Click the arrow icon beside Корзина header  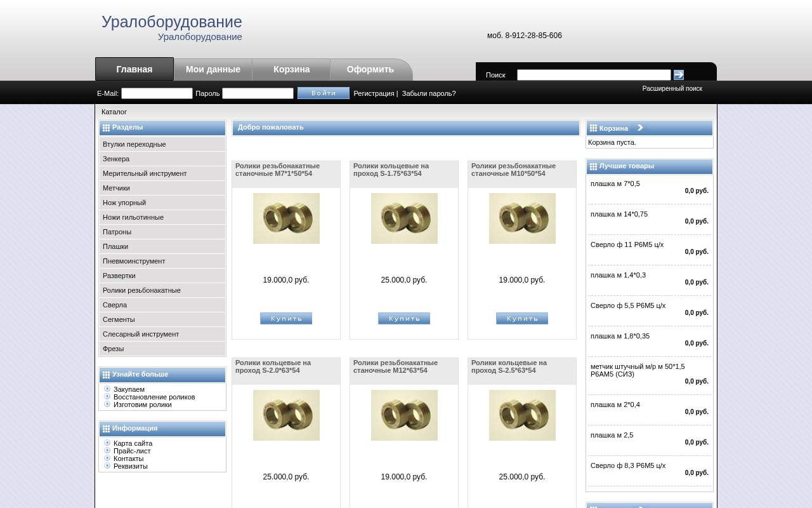[x=640, y=128]
